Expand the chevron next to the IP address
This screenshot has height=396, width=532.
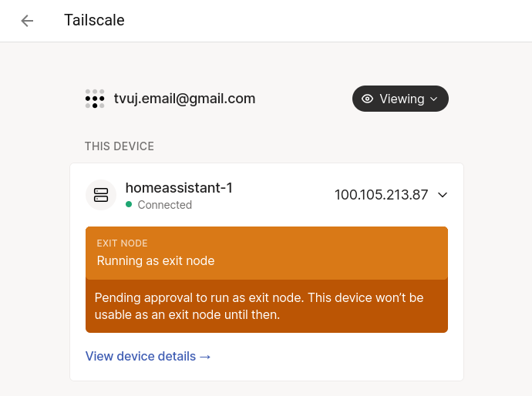pyautogui.click(x=443, y=195)
